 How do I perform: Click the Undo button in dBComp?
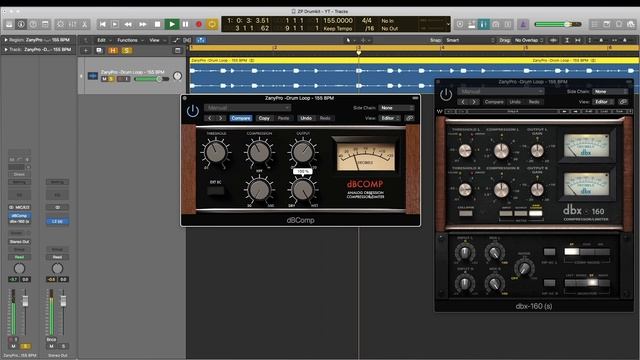(306, 118)
